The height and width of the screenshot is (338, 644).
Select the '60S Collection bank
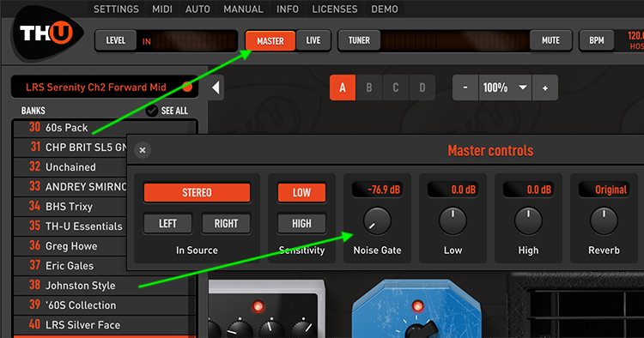coord(105,305)
